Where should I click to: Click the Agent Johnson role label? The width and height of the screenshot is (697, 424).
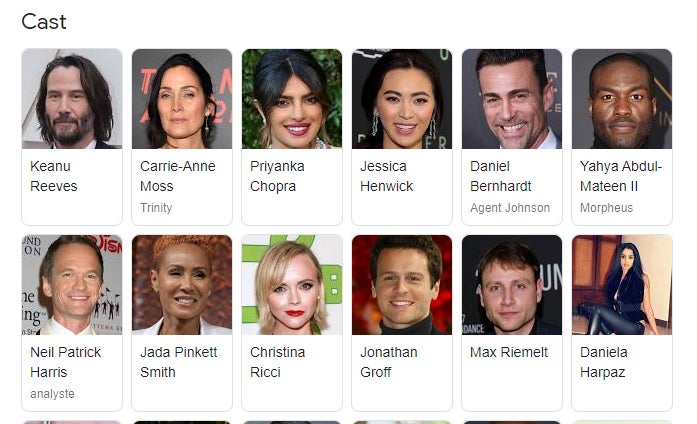[x=510, y=208]
